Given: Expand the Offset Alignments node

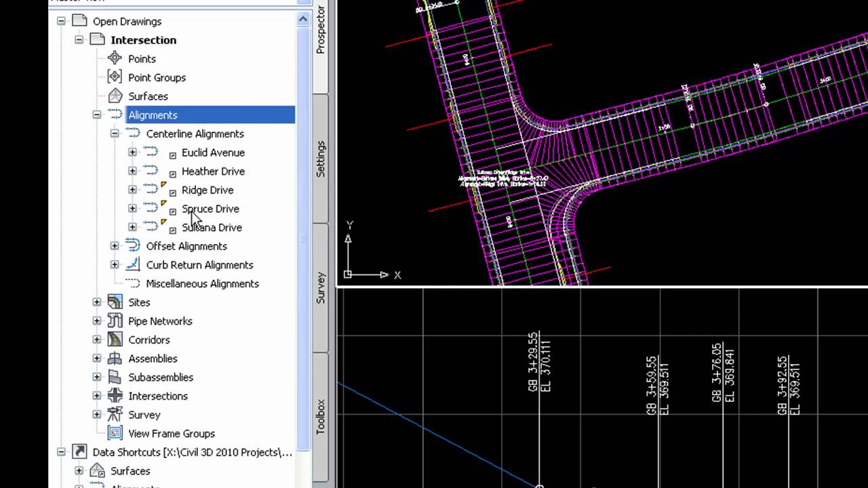Looking at the screenshot, I should click(x=115, y=246).
